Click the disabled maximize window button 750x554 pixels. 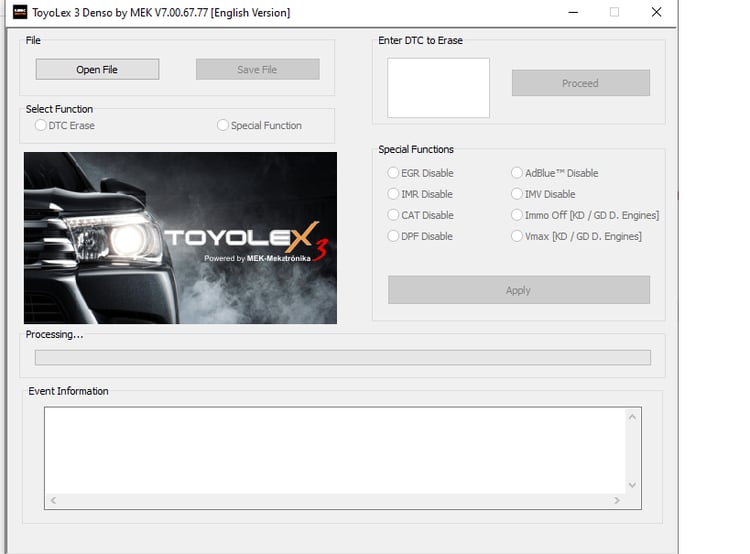pos(615,12)
